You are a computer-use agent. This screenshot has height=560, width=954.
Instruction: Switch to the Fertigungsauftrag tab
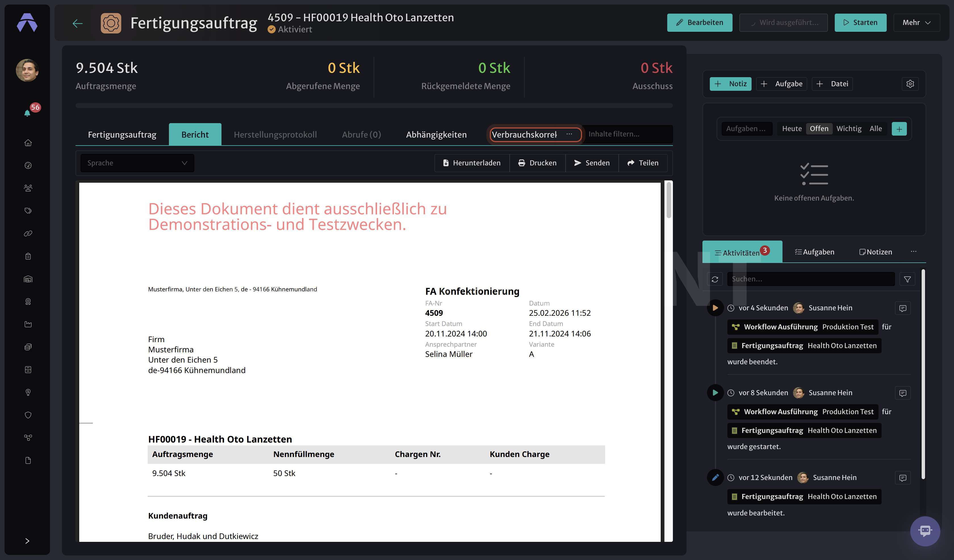click(122, 134)
